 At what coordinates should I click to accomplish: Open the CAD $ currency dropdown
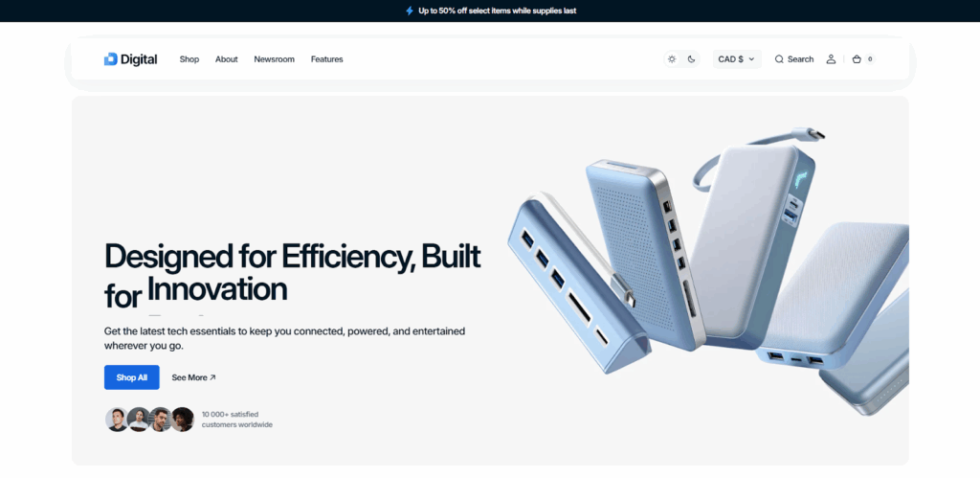pos(736,59)
